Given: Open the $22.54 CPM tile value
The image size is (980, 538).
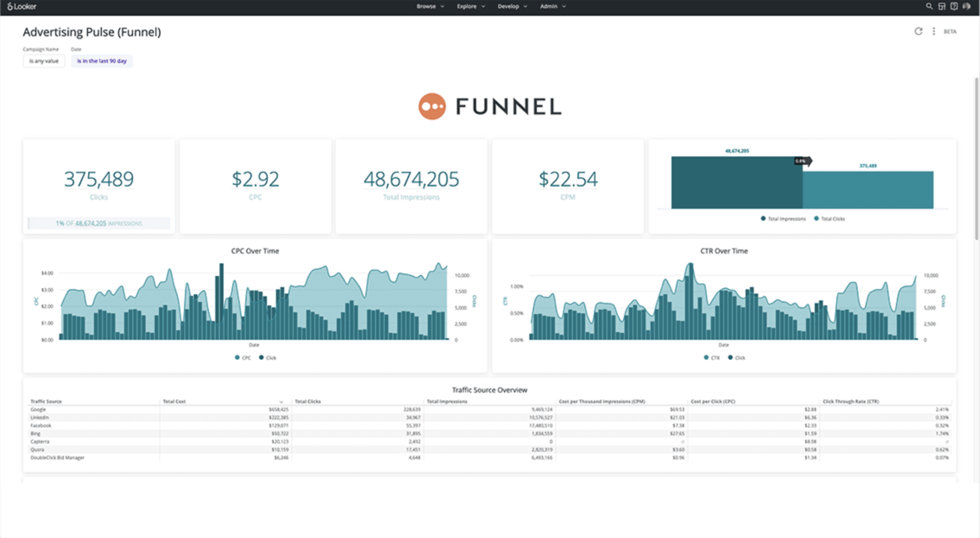Looking at the screenshot, I should (x=568, y=179).
